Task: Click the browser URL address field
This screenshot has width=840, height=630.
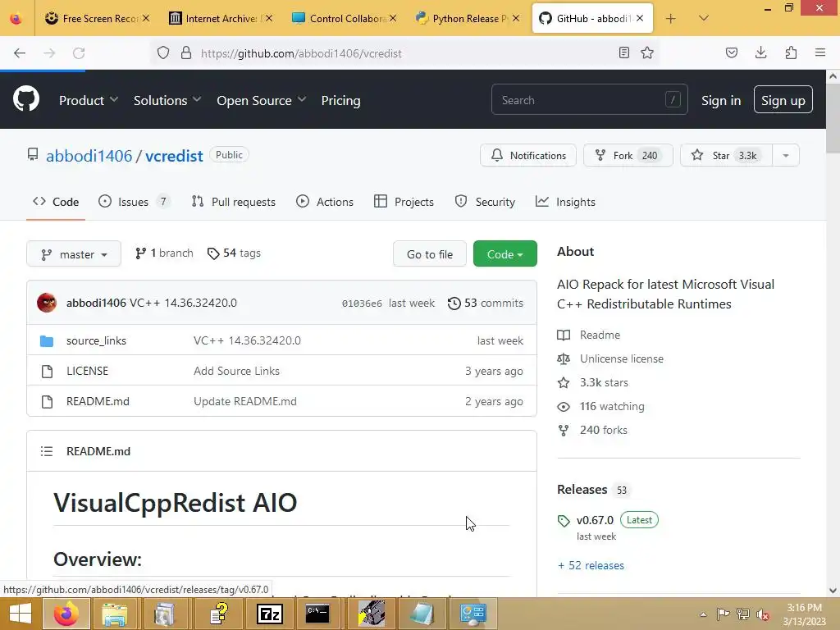Action: click(x=405, y=53)
